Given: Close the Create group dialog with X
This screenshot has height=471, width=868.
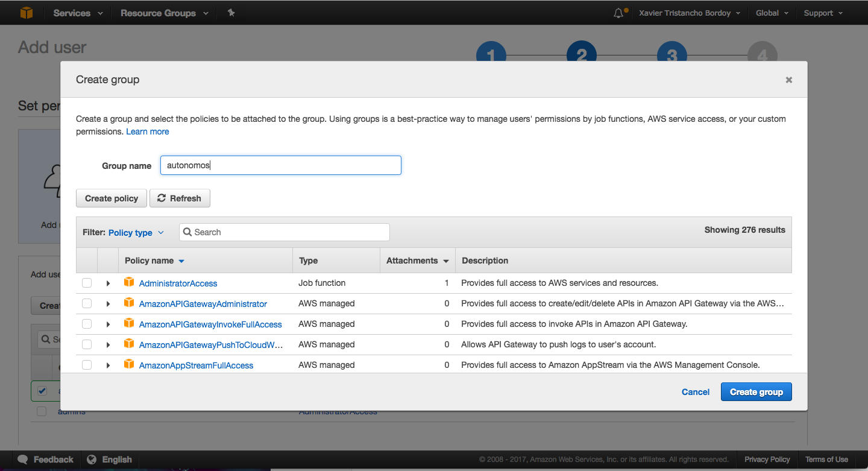Looking at the screenshot, I should (788, 80).
